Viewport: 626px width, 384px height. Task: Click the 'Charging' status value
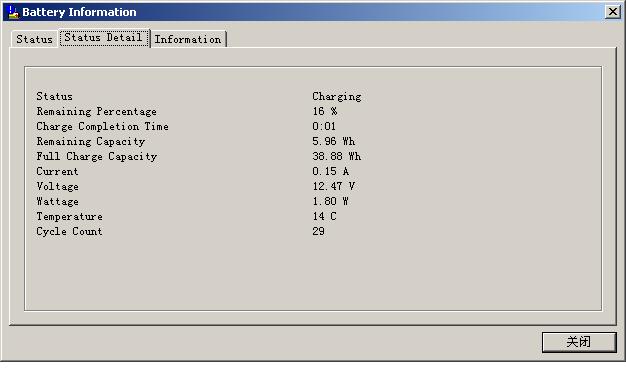pos(337,97)
